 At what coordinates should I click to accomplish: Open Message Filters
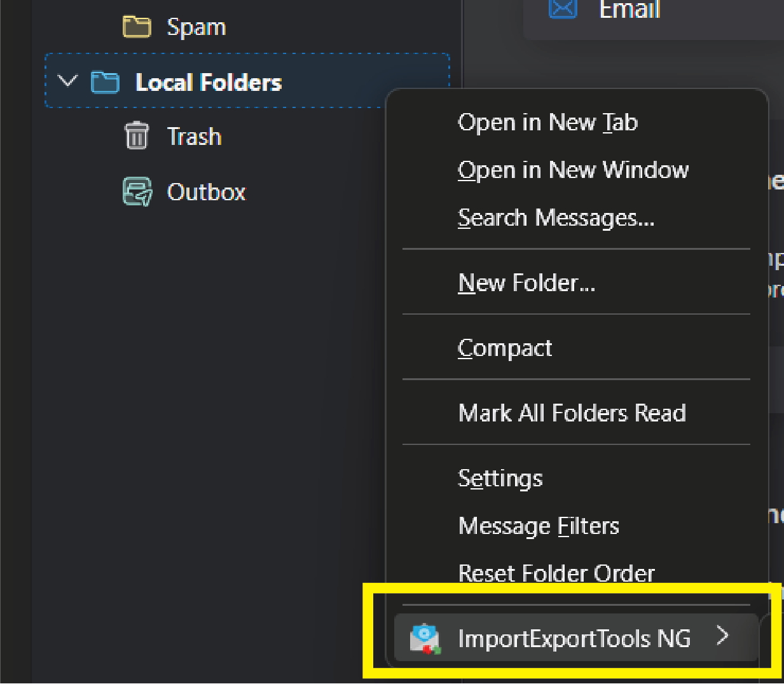[x=539, y=525]
